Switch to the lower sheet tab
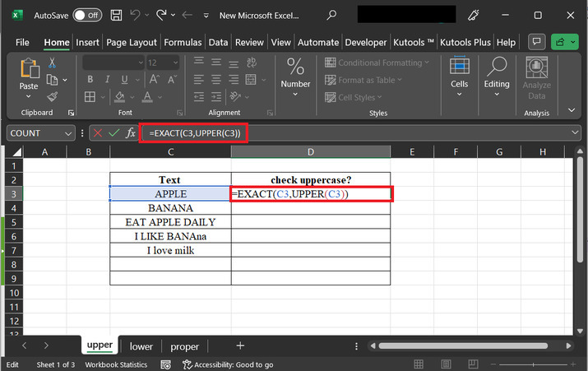Viewport: 588px width, 371px height. 141,346
